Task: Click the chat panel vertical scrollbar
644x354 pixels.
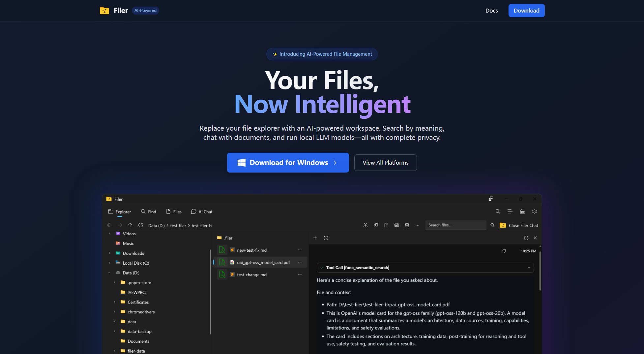Action: click(540, 271)
